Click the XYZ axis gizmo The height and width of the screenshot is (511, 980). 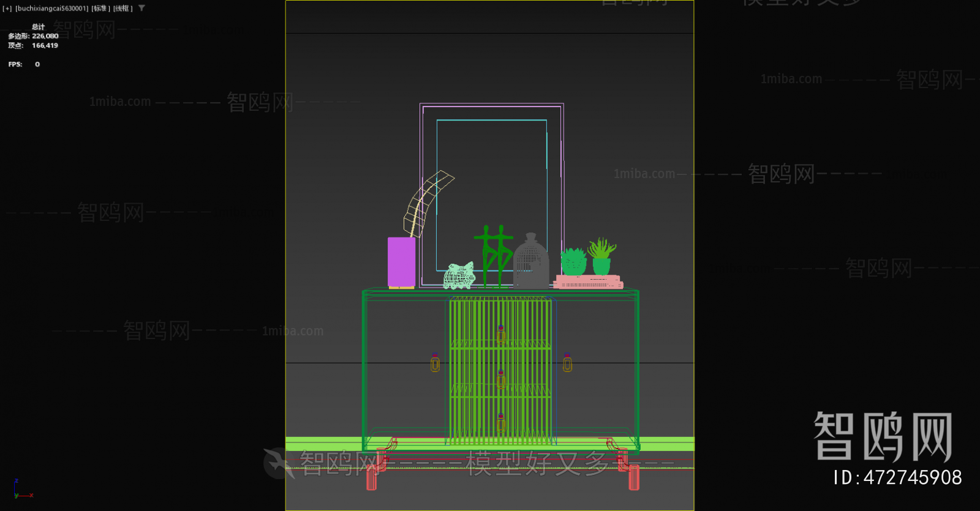(21, 490)
